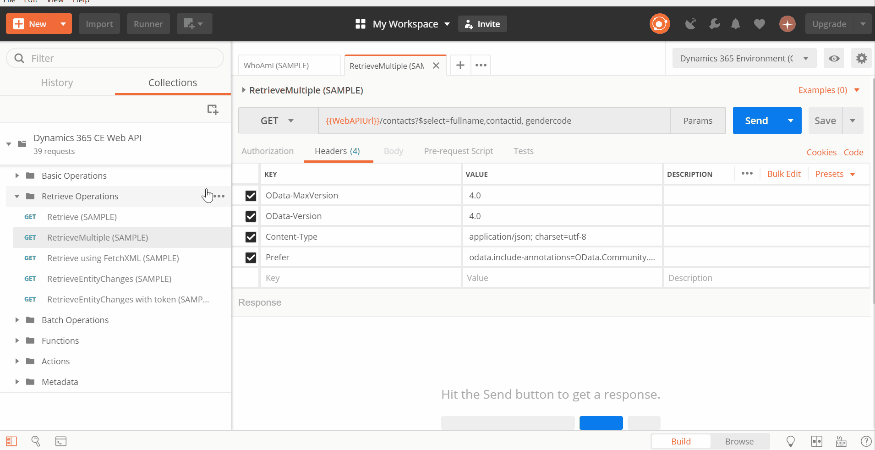Click the heart icon in header
Screen dimensions: 875x450
point(759,24)
